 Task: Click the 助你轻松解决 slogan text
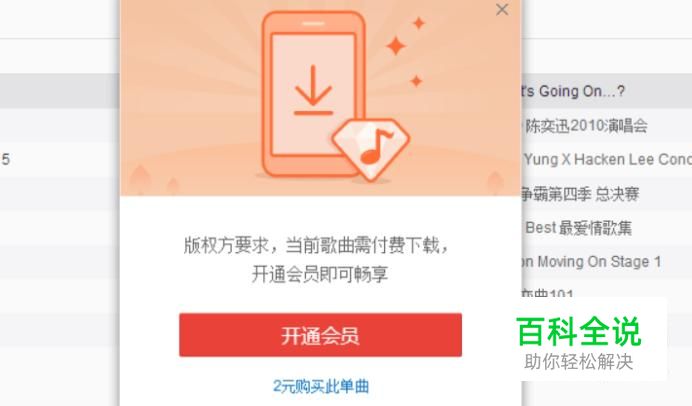[579, 362]
